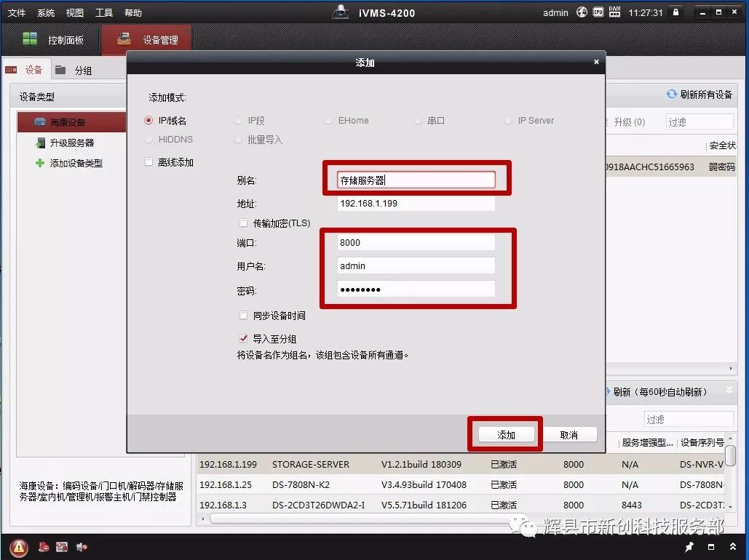Click the 服务增强型 column header
Screen dimensions: 749x560
(x=647, y=443)
